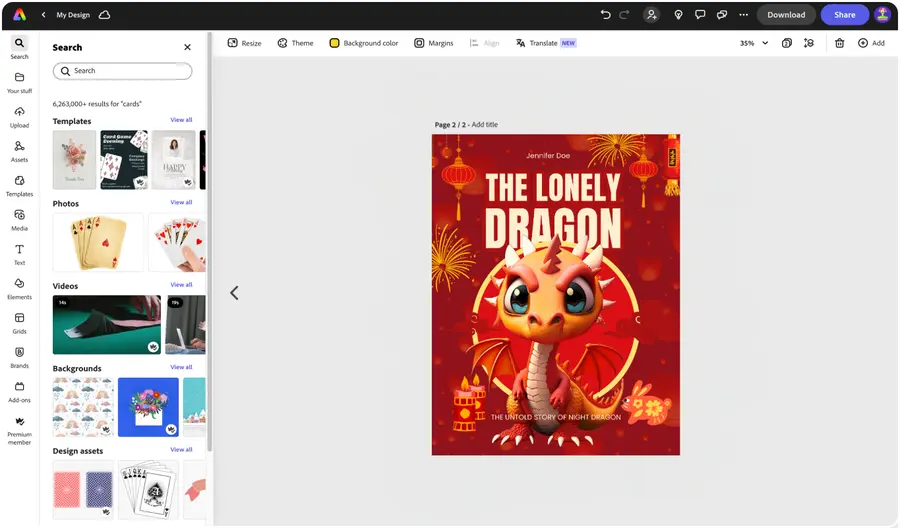The width and height of the screenshot is (900, 528).
Task: Click the Download button
Action: 786,15
